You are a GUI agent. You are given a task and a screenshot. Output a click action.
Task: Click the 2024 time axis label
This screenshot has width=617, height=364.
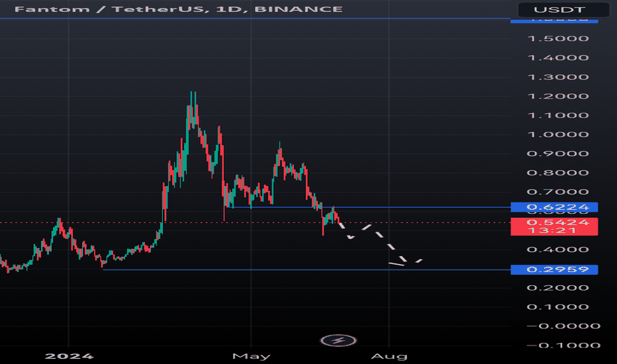click(x=69, y=357)
